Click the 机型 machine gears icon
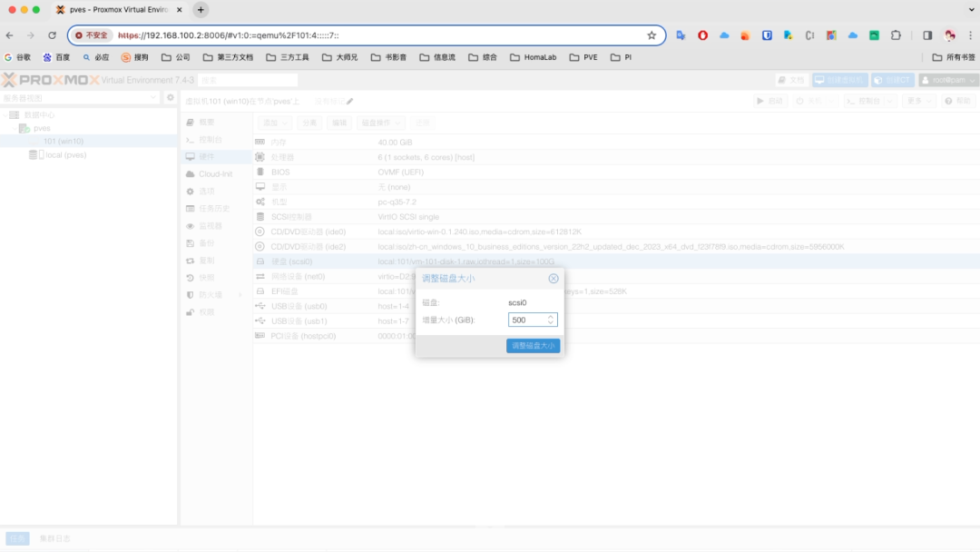Viewport: 980px width, 552px height. (x=260, y=202)
